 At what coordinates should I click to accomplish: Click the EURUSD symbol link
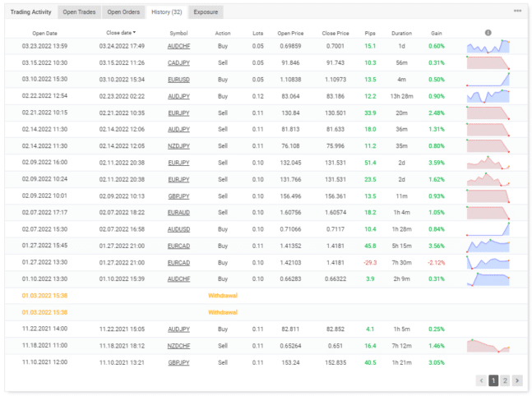click(x=178, y=79)
